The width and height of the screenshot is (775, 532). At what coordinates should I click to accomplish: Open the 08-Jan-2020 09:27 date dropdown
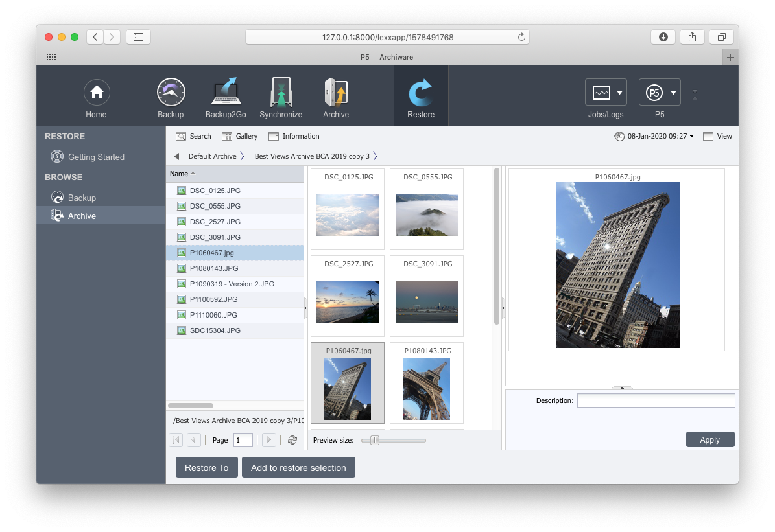654,136
